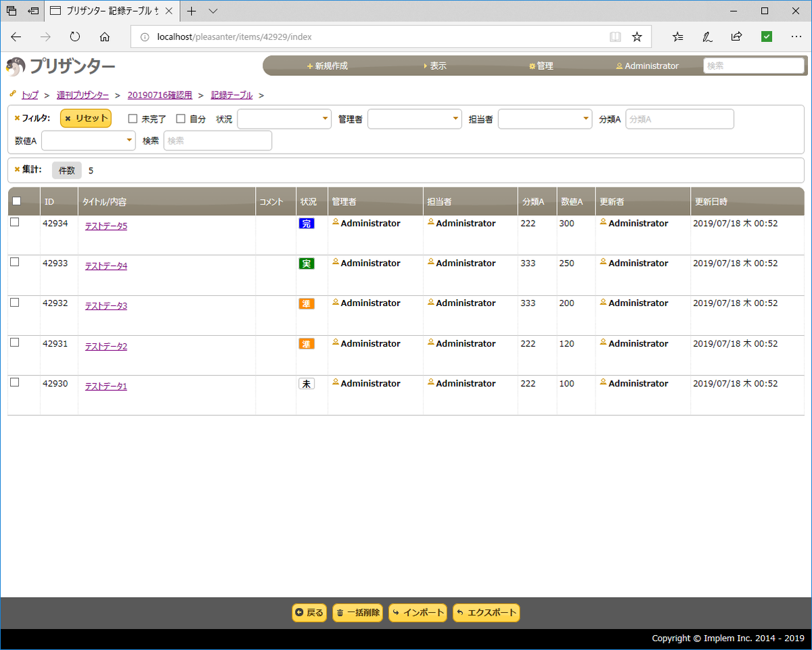Click the Pleasanter logo icon
The image size is (812, 650).
click(15, 66)
